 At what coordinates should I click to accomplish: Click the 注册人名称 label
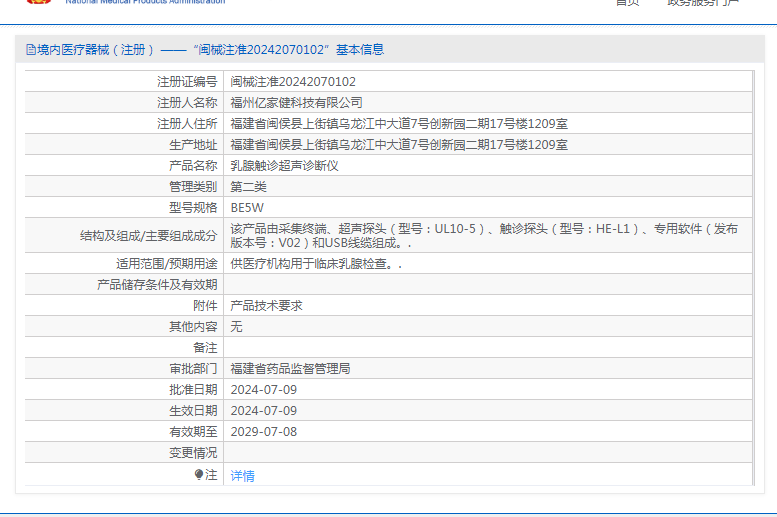[187, 103]
